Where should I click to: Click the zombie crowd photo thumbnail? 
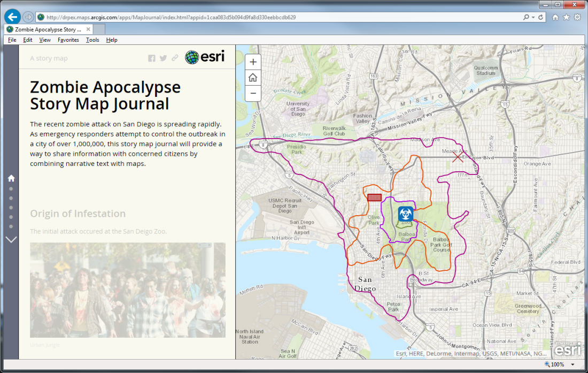point(128,290)
